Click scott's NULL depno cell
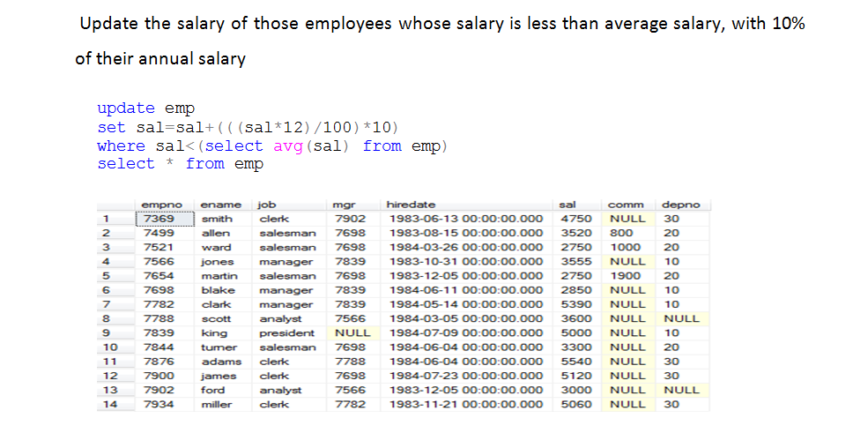The width and height of the screenshot is (868, 433). tap(683, 319)
